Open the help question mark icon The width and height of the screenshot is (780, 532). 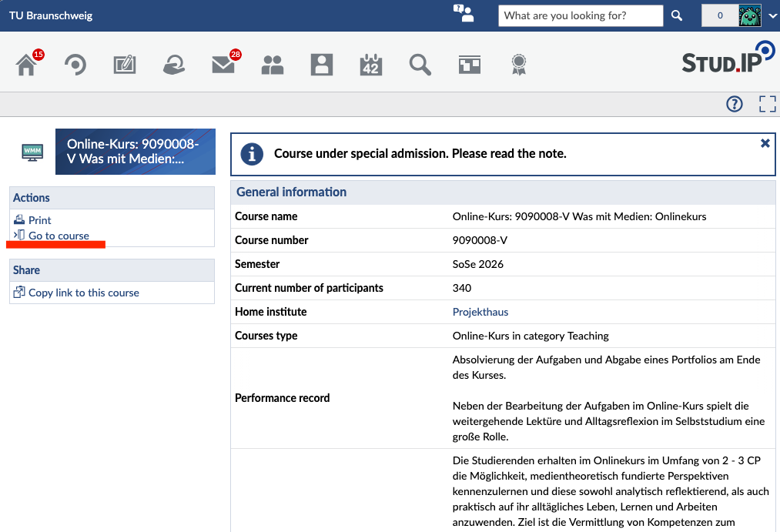click(735, 104)
